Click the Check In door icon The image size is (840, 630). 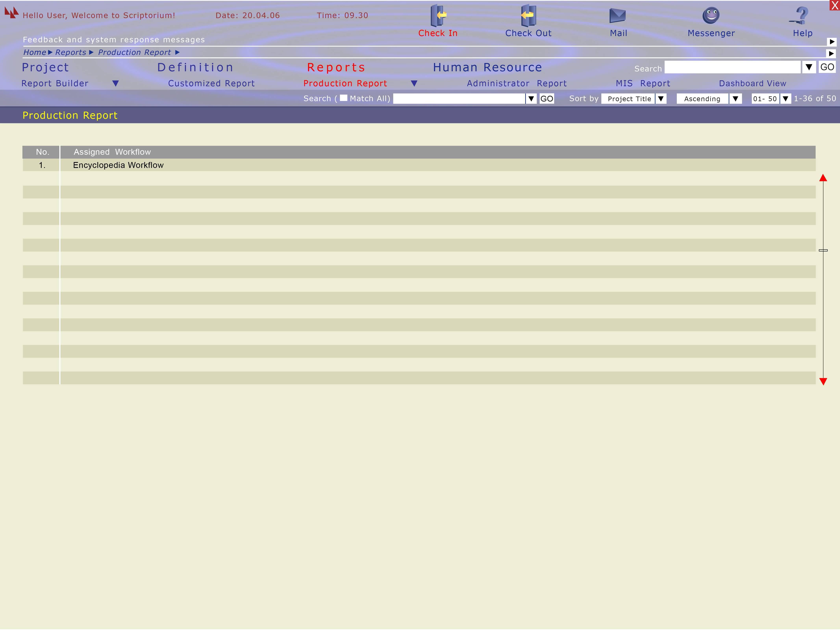click(x=438, y=15)
